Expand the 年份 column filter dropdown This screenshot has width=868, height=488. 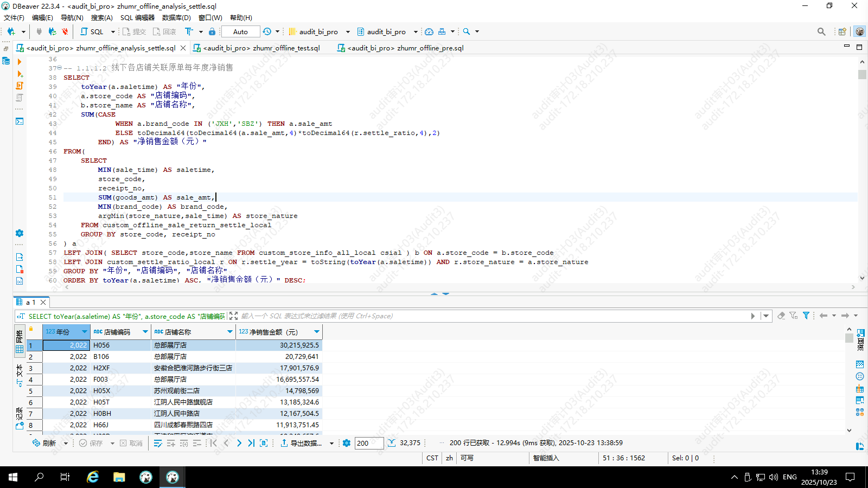(84, 331)
